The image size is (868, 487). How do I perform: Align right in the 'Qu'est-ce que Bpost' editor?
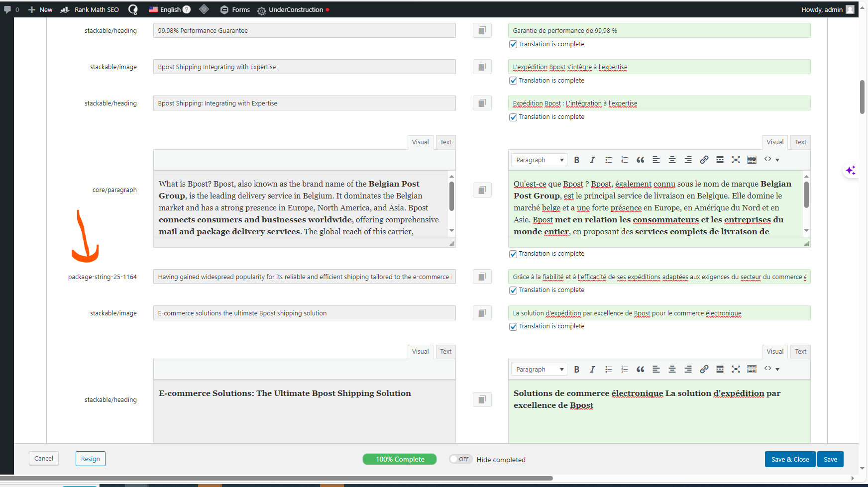click(688, 160)
